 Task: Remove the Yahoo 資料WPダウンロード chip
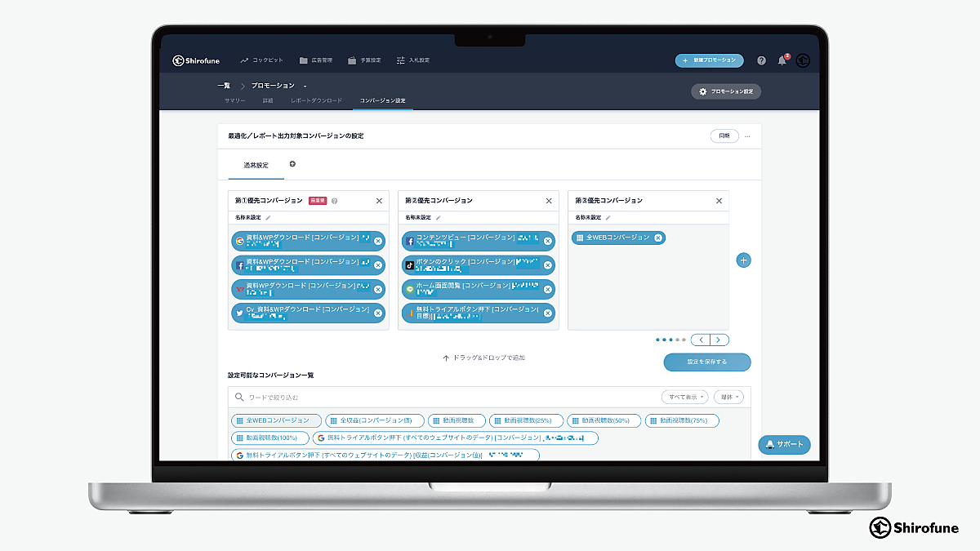378,289
